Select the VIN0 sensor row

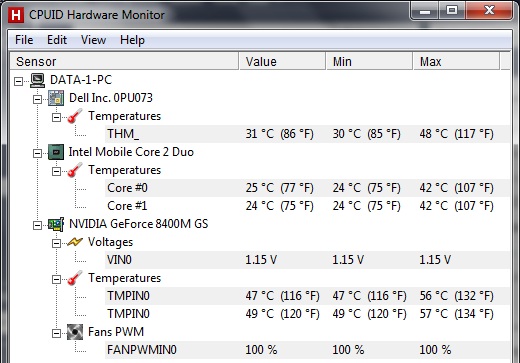coord(307,260)
